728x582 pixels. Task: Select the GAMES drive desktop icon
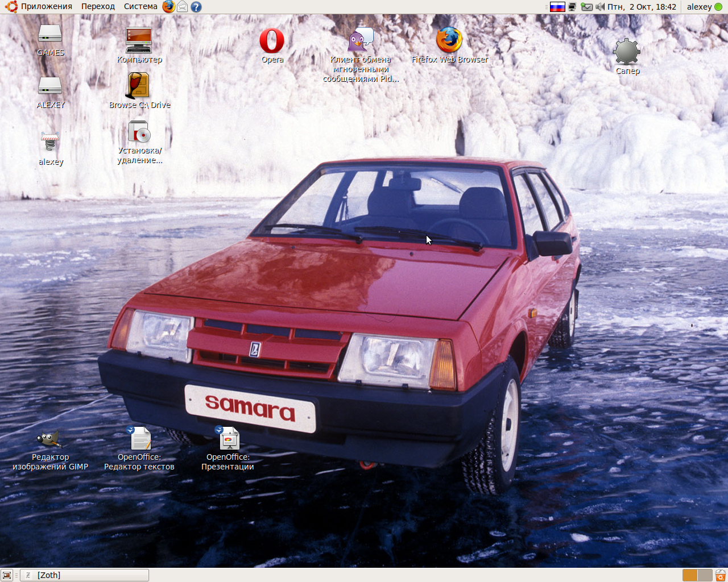tap(50, 40)
